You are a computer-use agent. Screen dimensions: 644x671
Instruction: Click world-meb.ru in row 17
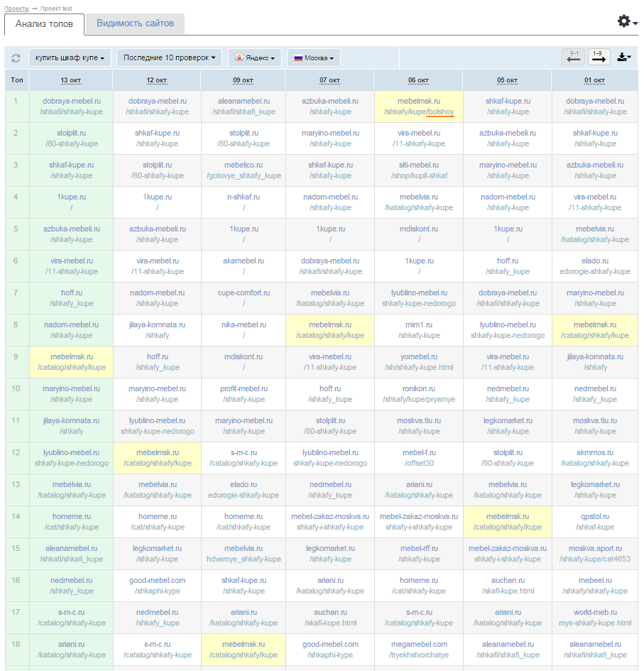pyautogui.click(x=595, y=612)
